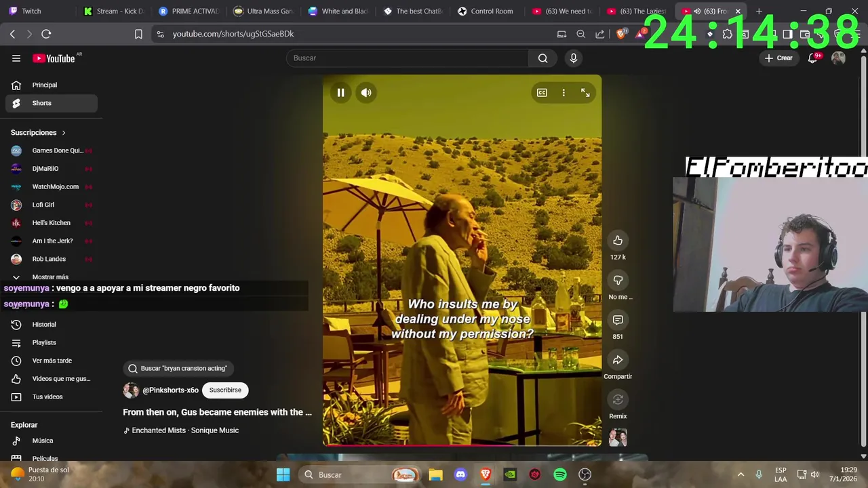Switch to the Stream - Kick tab

point(113,11)
